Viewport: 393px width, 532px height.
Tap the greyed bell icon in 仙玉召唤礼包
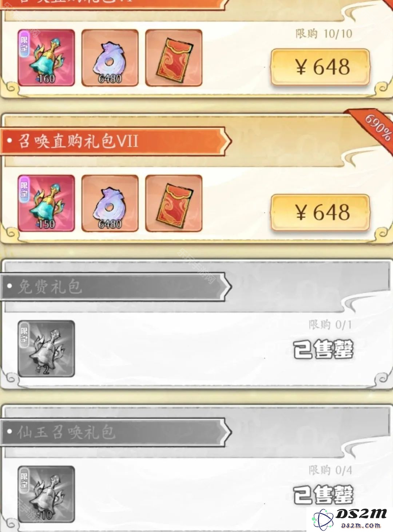point(46,494)
